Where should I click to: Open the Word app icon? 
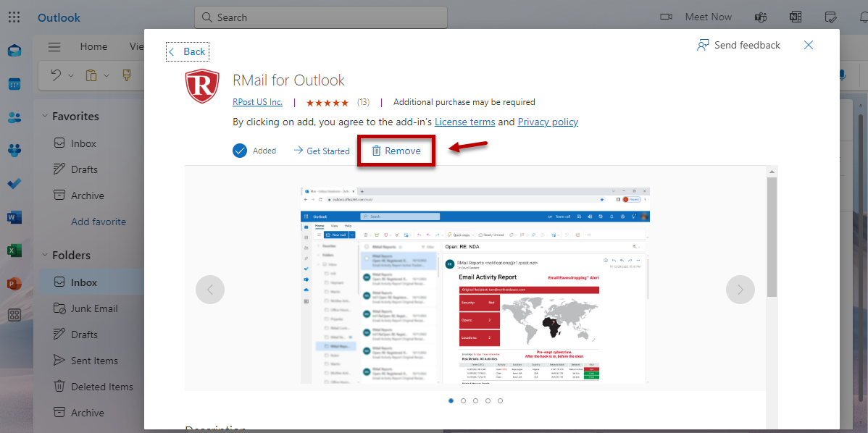[x=14, y=217]
